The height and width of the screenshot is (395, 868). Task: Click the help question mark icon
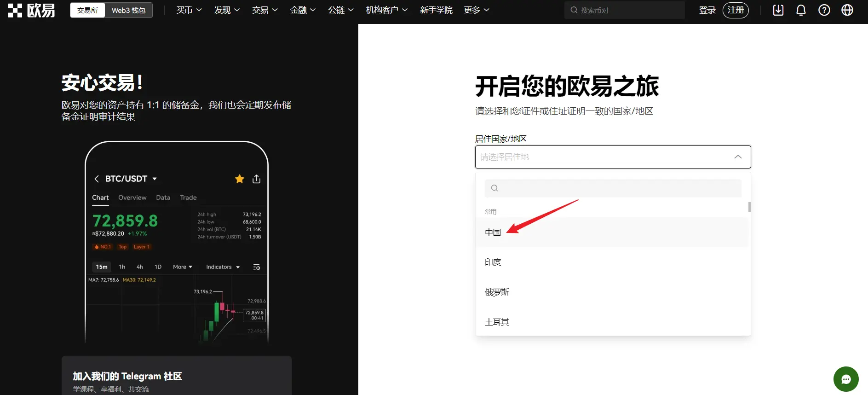tap(824, 10)
